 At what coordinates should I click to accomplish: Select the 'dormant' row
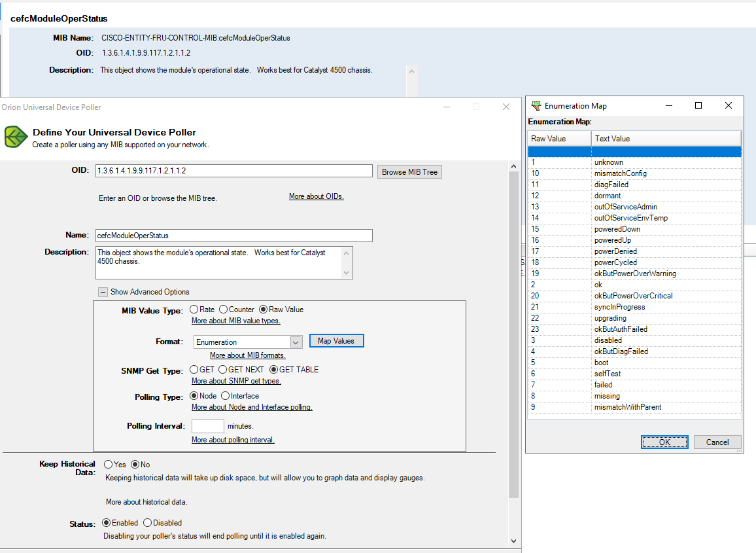634,196
